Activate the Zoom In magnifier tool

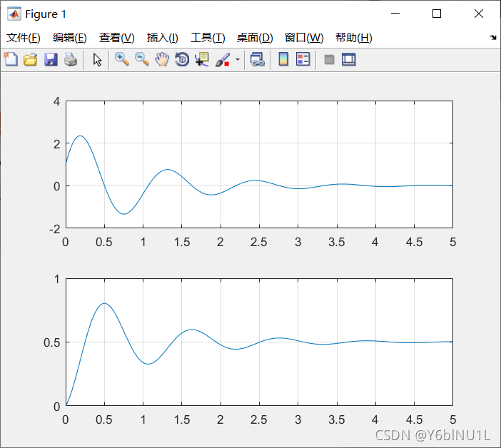point(122,59)
